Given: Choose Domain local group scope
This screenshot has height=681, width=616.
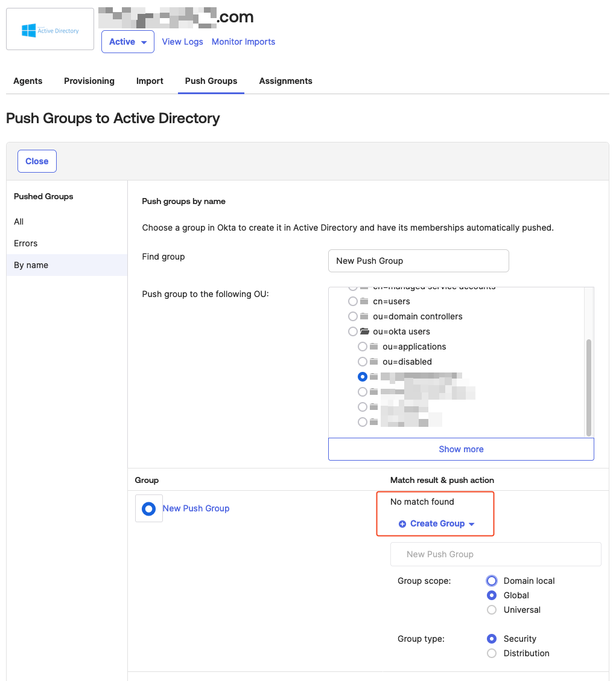Looking at the screenshot, I should pos(491,581).
